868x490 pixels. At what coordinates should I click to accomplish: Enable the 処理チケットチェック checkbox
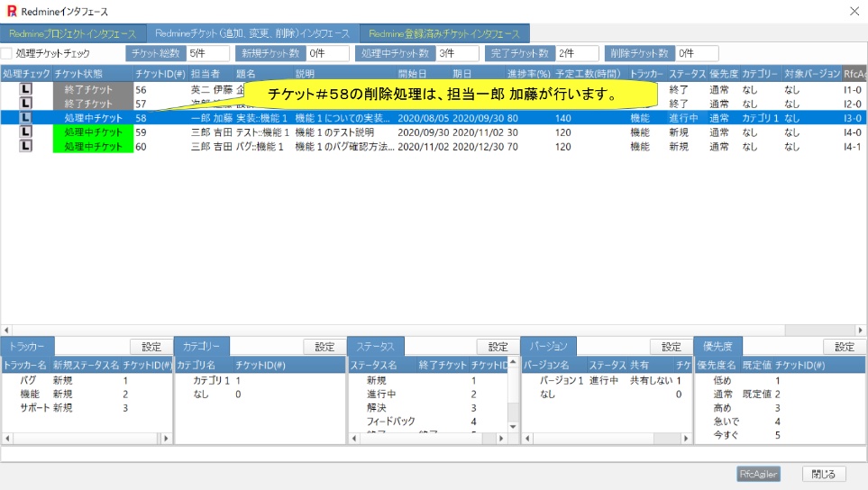pos(7,54)
